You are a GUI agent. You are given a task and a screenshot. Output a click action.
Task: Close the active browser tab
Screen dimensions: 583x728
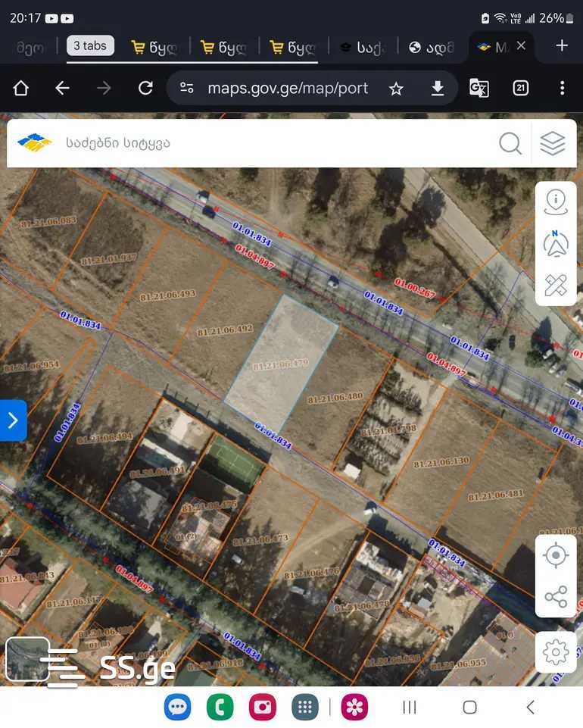point(521,46)
